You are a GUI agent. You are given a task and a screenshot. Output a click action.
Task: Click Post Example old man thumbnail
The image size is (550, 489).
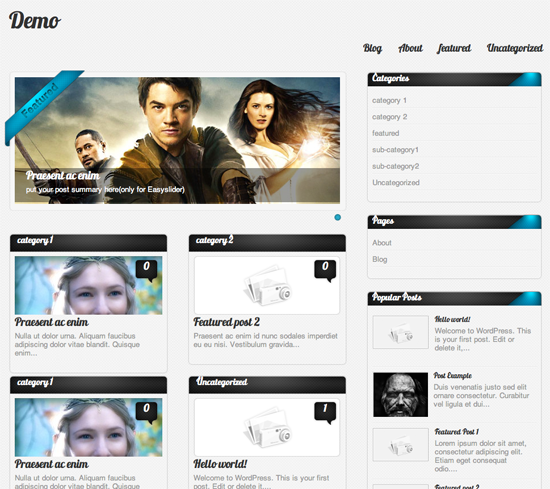coord(400,395)
